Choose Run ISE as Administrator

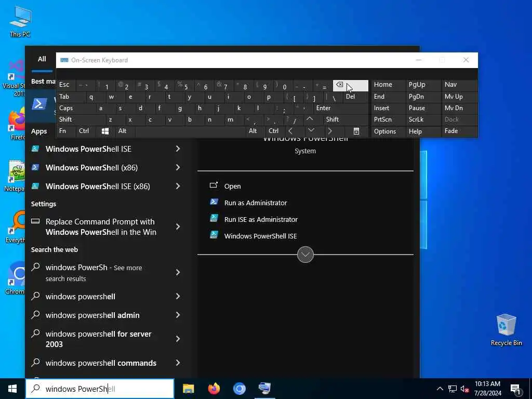(261, 220)
